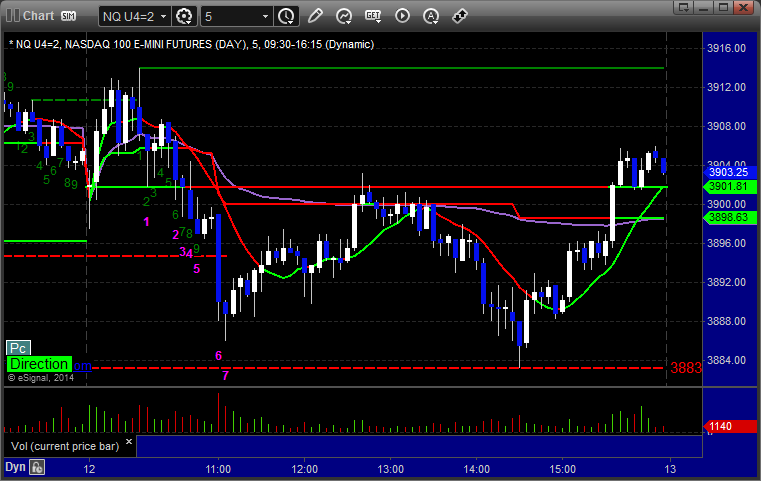Image resolution: width=761 pixels, height=481 pixels.
Task: Click the 12:00 time axis label
Action: point(304,469)
